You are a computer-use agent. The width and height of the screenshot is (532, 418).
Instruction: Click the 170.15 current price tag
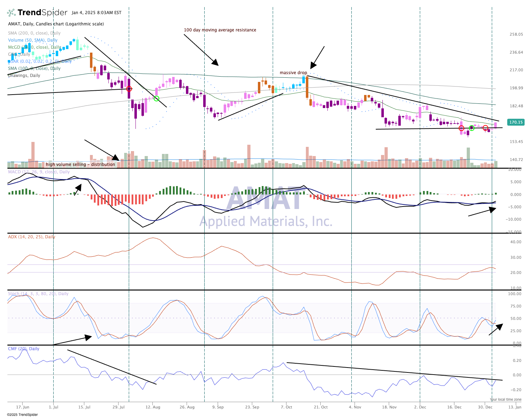(516, 122)
